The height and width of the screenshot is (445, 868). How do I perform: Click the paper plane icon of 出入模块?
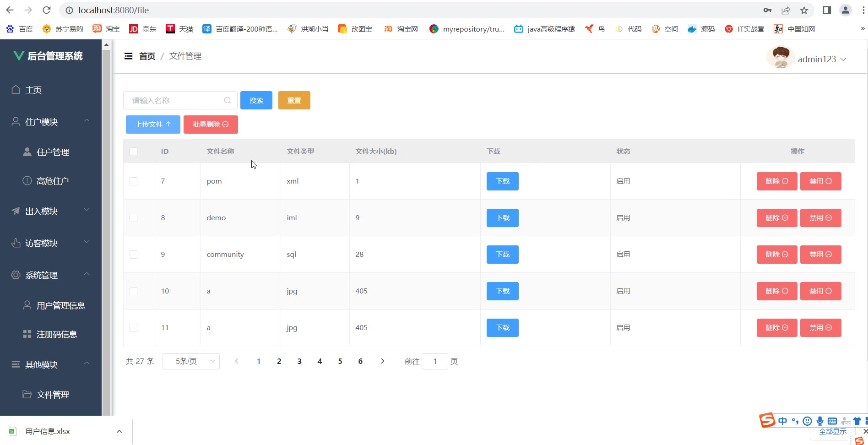pyautogui.click(x=16, y=211)
